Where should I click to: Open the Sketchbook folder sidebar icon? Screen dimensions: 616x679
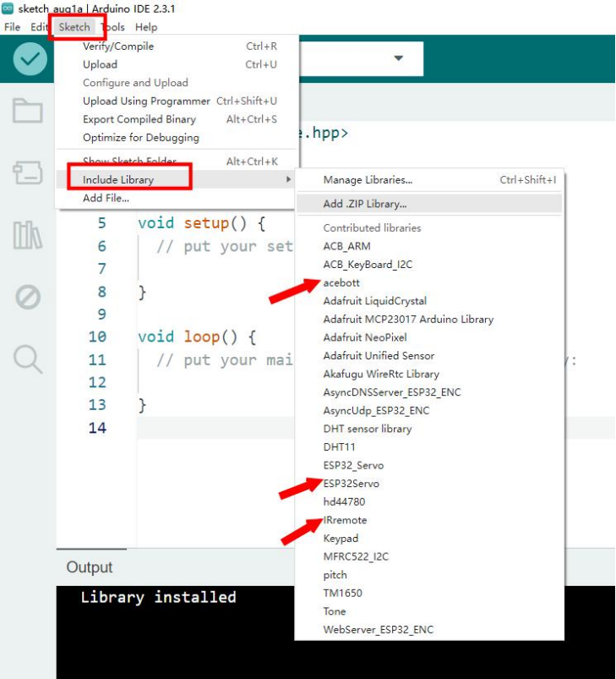[x=27, y=111]
